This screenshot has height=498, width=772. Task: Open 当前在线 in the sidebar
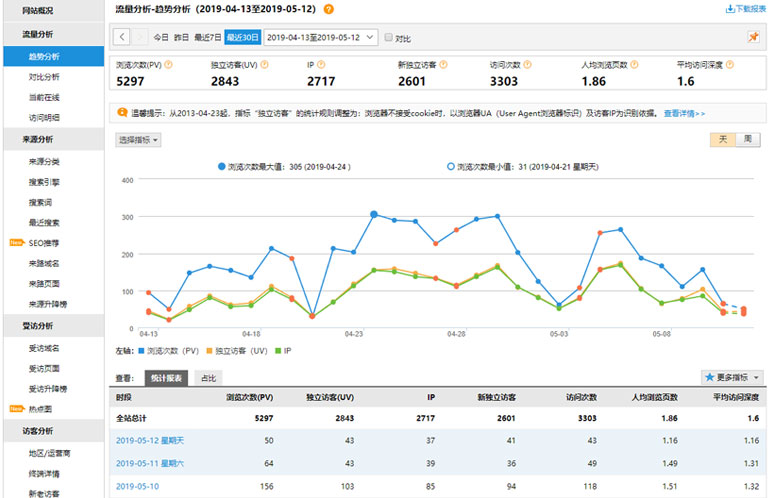tap(44, 98)
